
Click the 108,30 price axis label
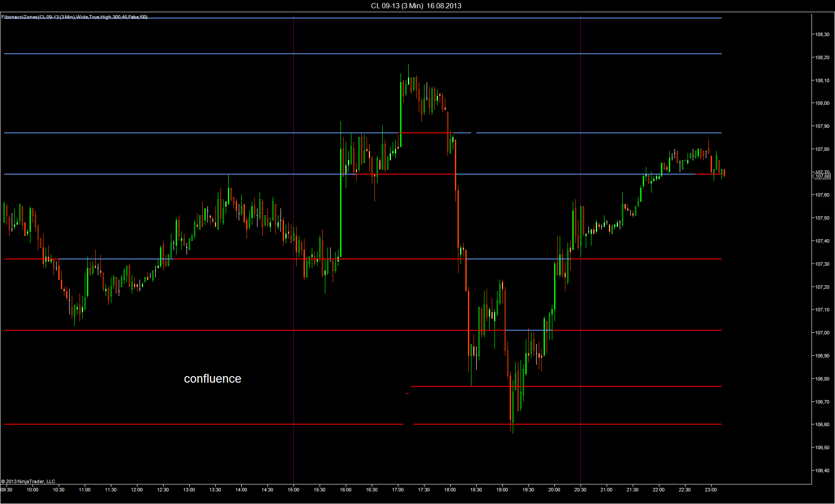point(822,34)
